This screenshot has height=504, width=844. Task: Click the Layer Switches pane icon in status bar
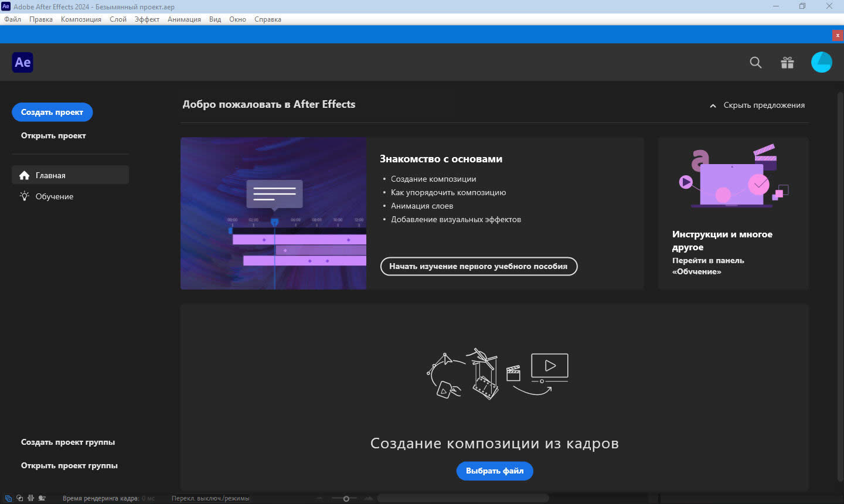(x=8, y=498)
